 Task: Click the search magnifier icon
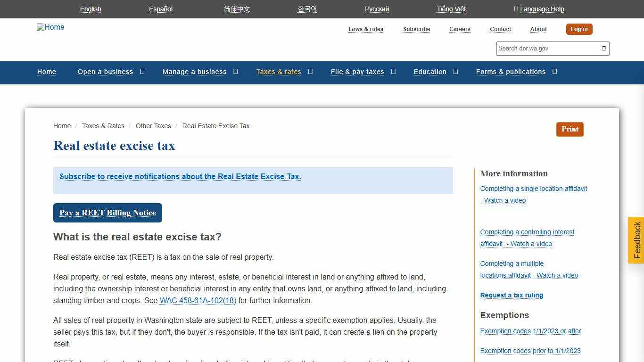click(x=604, y=48)
